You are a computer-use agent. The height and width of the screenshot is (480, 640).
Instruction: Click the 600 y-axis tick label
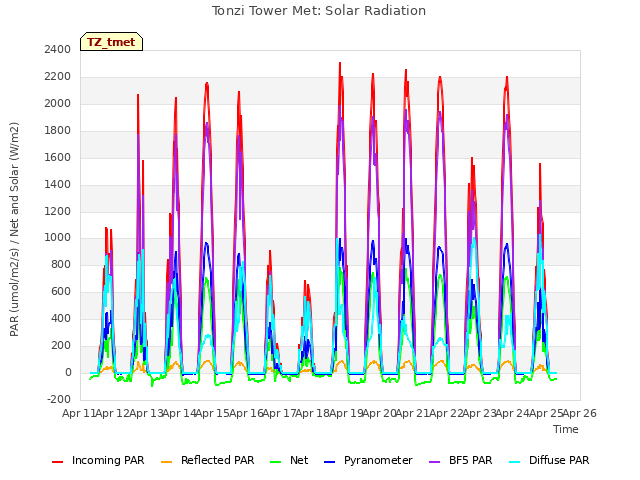point(61,291)
